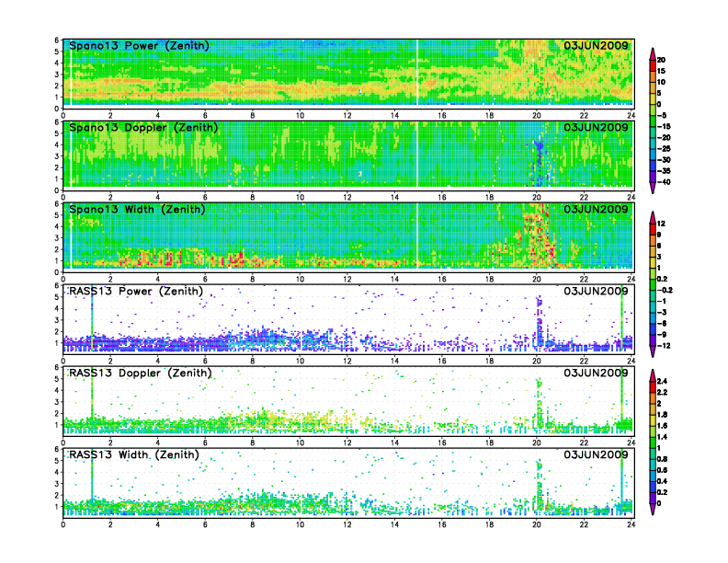This screenshot has width=728, height=563.
Task: Click the '12' label on the middle color bar
Action: pos(661,224)
